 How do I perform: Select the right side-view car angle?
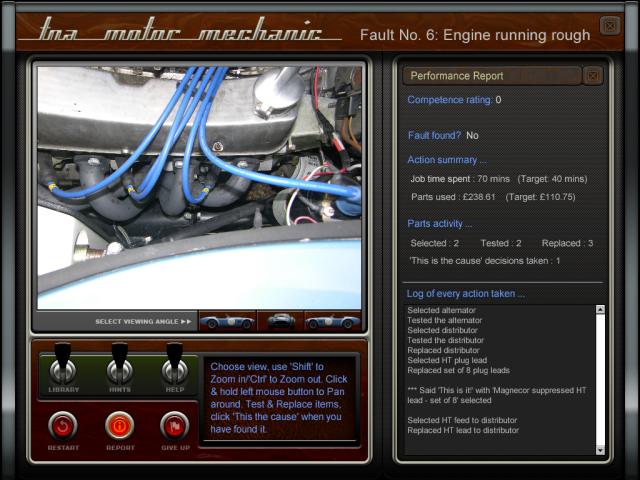click(333, 321)
